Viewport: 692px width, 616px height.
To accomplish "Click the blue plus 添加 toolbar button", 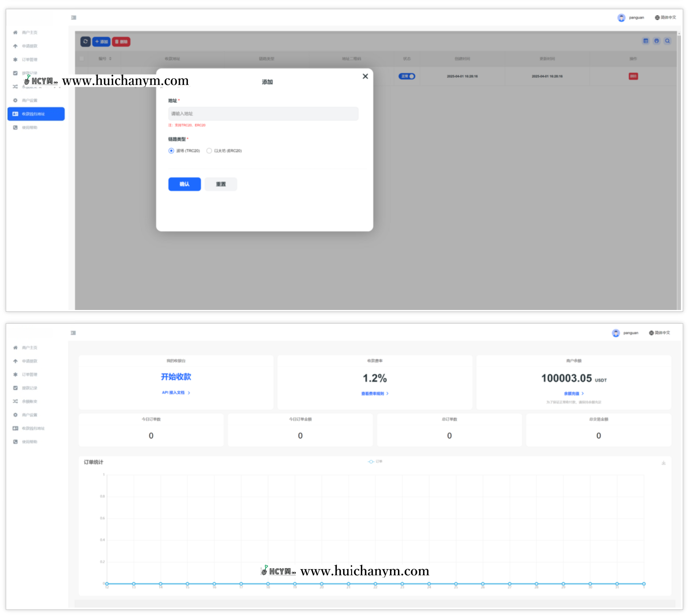I will [x=102, y=42].
